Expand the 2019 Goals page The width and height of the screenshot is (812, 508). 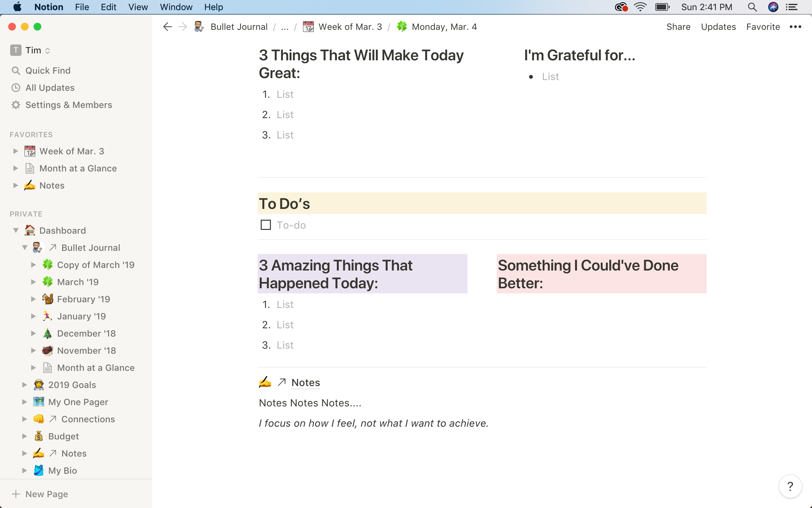pos(24,385)
